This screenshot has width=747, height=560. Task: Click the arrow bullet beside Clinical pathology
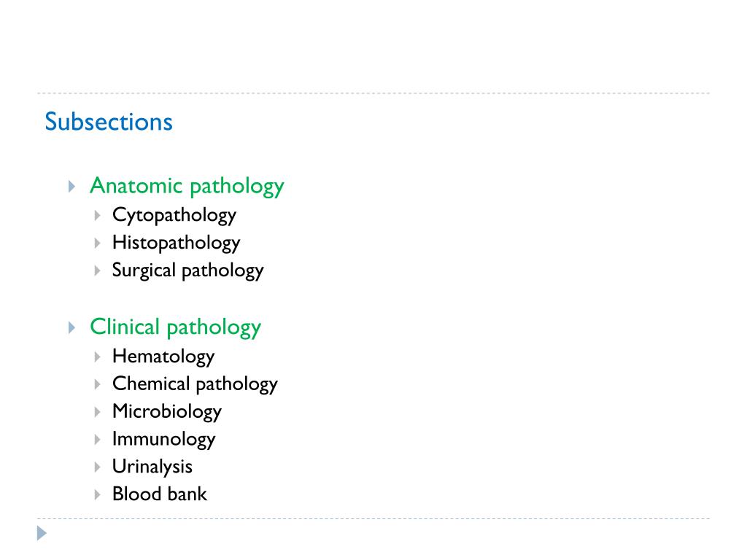tap(72, 327)
